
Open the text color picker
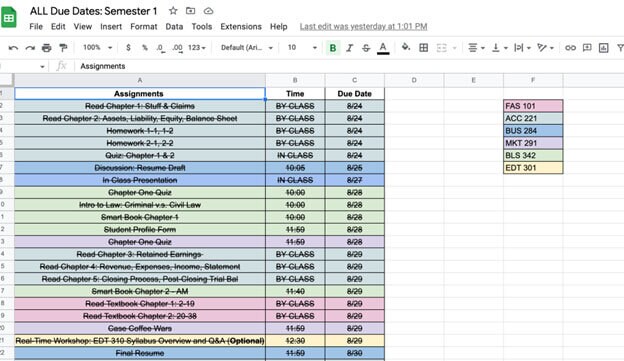coord(383,48)
